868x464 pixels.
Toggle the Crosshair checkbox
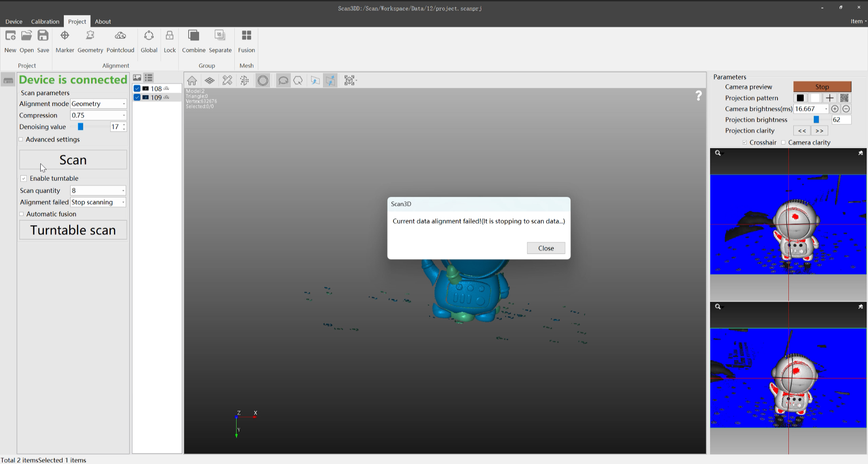coord(745,142)
